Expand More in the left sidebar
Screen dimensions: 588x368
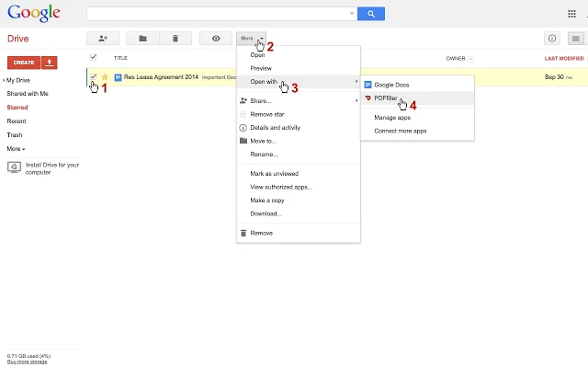tap(16, 149)
